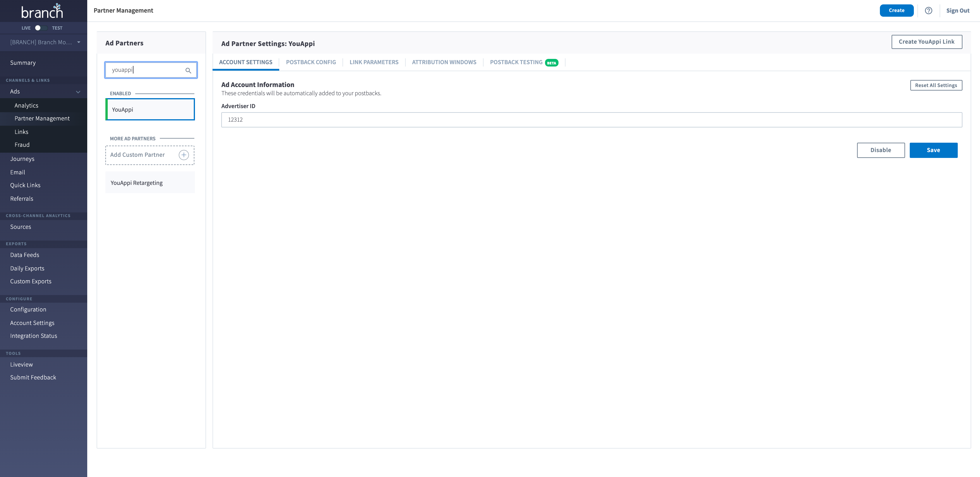Click the Advertiser ID input field

click(x=592, y=120)
